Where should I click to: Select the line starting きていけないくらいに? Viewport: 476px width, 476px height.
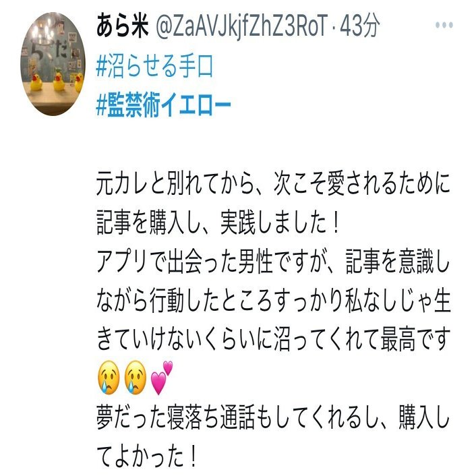273,339
